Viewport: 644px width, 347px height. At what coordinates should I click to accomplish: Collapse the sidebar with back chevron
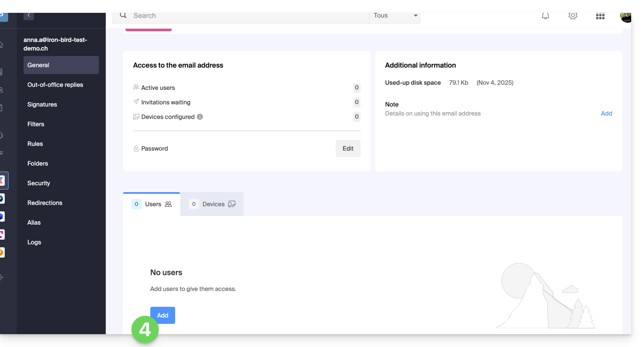tap(29, 15)
